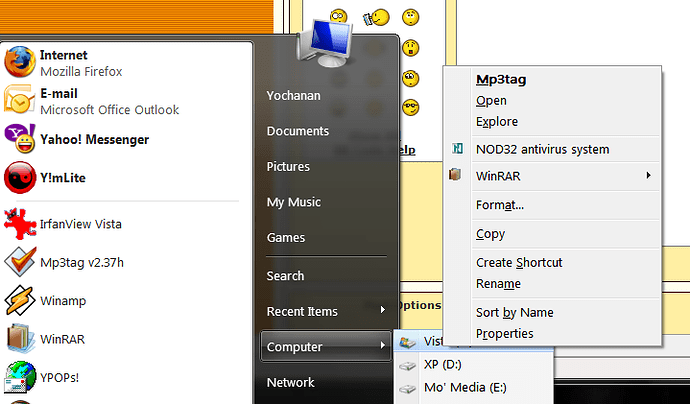Select Mo' Media (E:) drive entry
Image resolution: width=690 pixels, height=404 pixels.
pyautogui.click(x=473, y=388)
